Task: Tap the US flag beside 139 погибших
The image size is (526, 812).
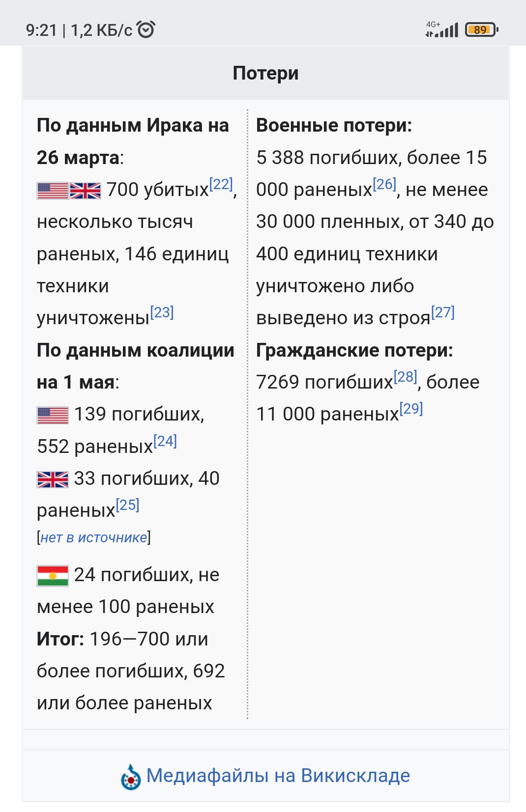Action: (53, 416)
